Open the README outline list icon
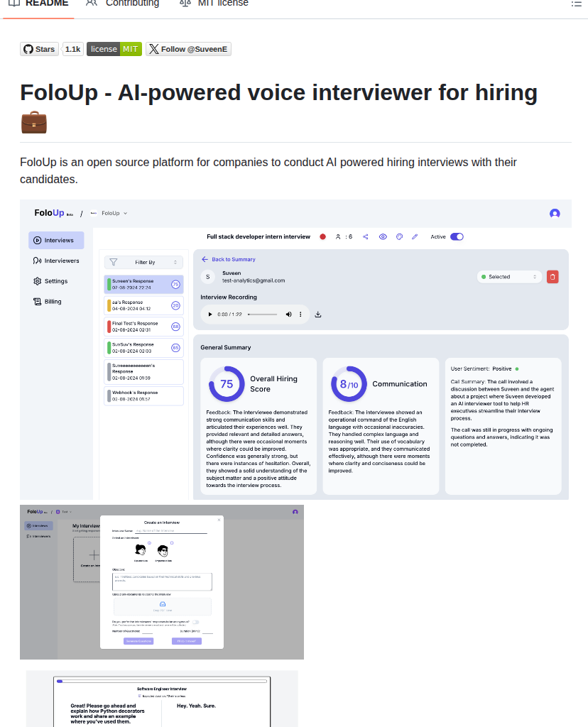This screenshot has width=588, height=727. click(576, 4)
